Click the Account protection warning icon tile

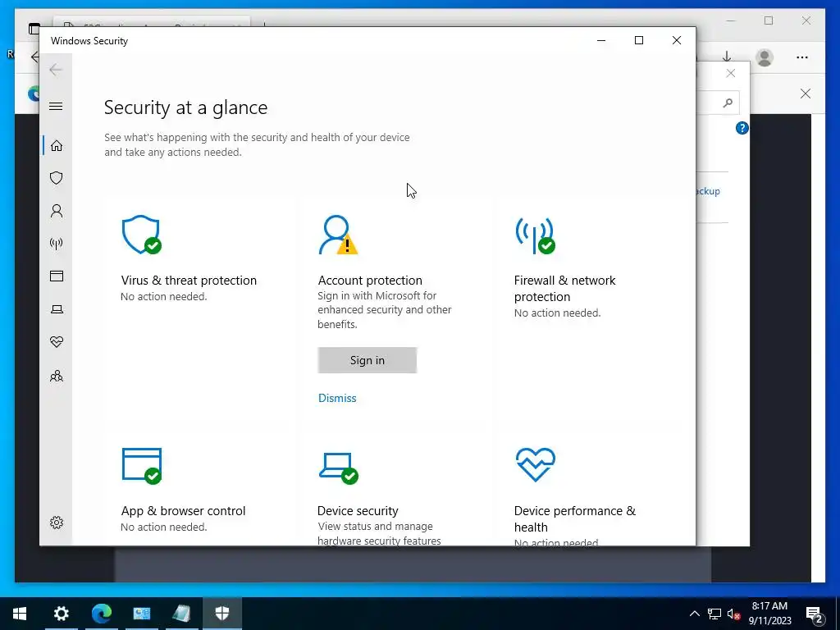pos(338,235)
